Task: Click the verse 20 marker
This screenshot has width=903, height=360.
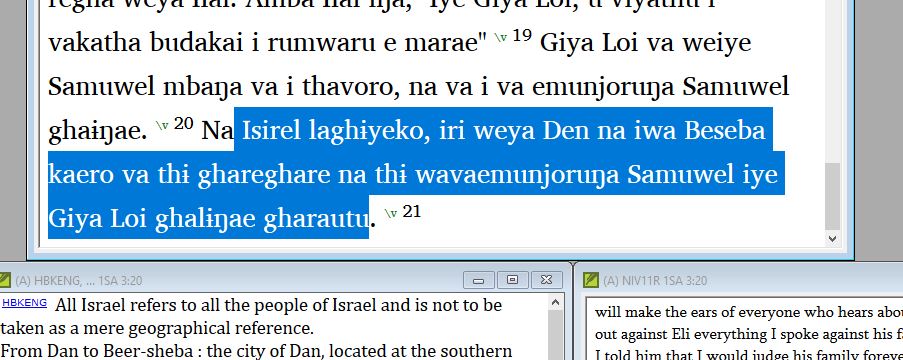Action: click(x=175, y=125)
